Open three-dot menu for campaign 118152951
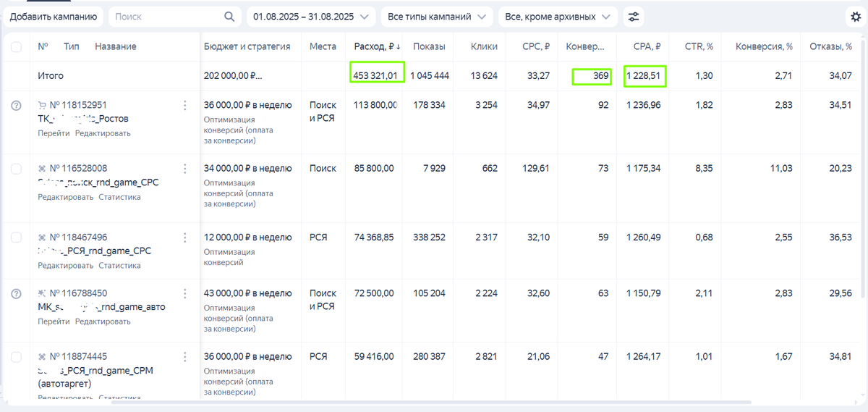Image resolution: width=868 pixels, height=412 pixels. tap(184, 106)
